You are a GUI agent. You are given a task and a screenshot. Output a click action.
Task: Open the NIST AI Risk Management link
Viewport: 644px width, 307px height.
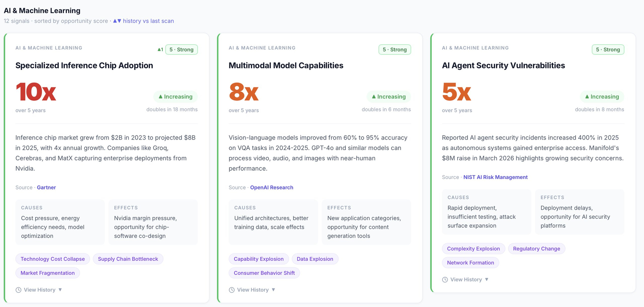click(x=495, y=177)
